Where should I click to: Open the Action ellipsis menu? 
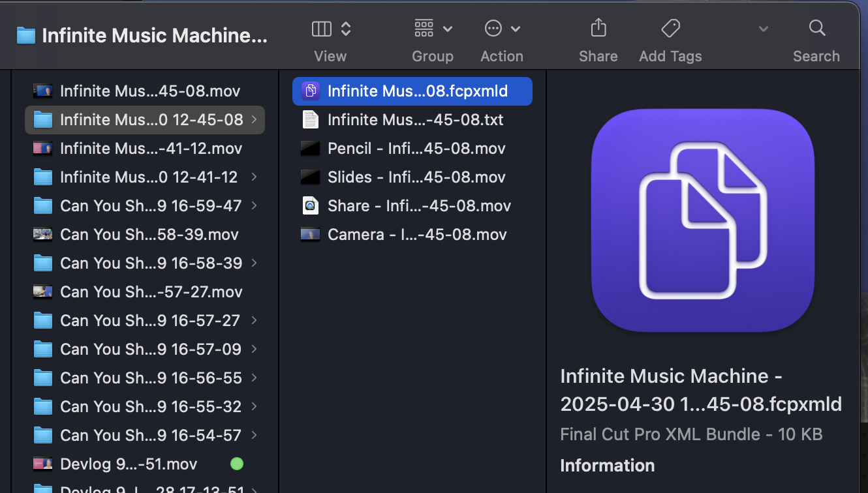coord(501,29)
